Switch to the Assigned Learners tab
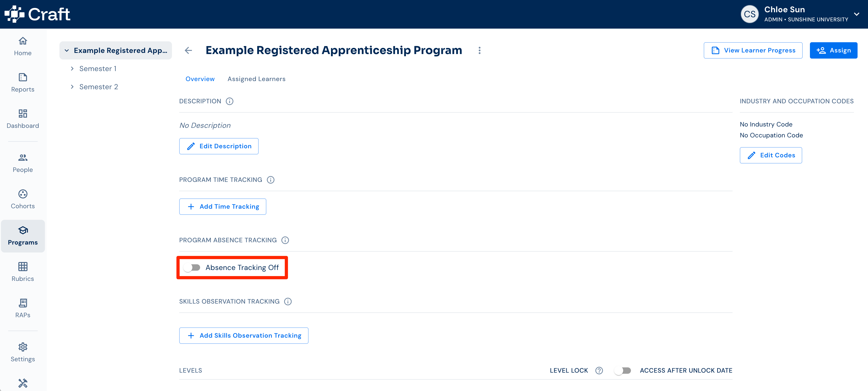Screen dimensions: 868x391 [256, 79]
